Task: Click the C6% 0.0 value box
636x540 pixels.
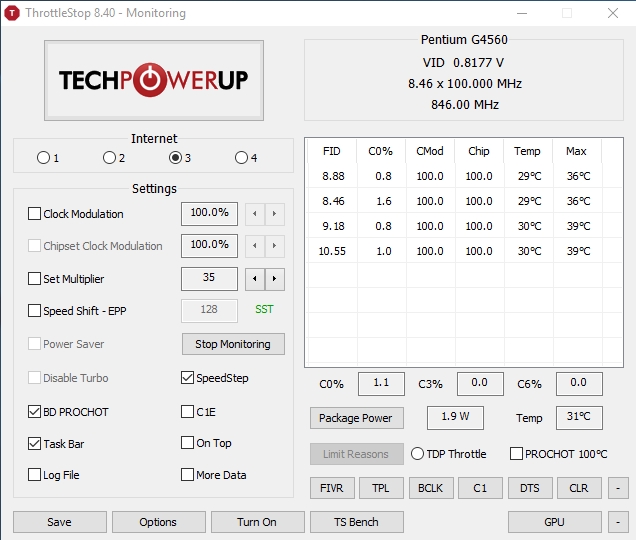Action: (x=579, y=383)
